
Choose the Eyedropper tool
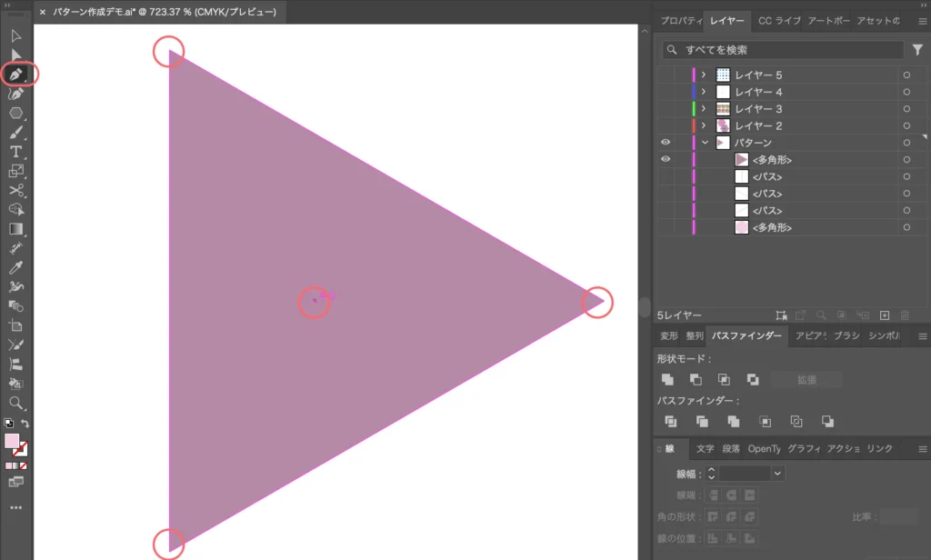15,267
